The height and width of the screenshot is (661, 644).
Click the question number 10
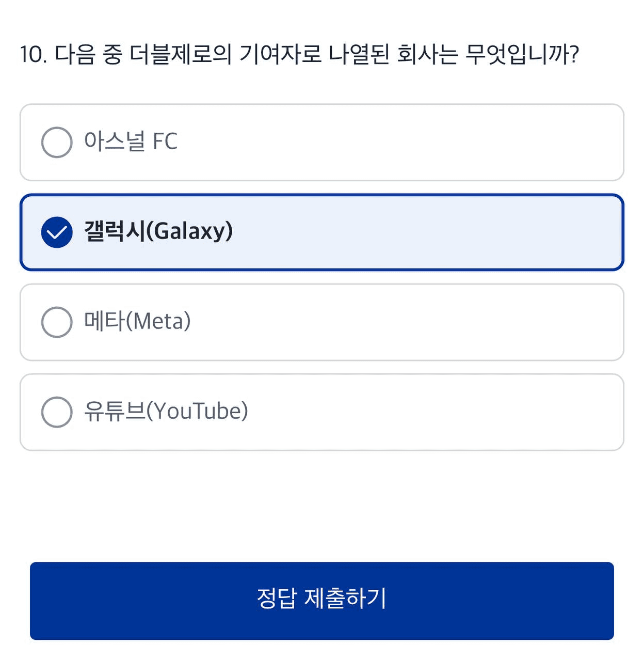click(32, 55)
